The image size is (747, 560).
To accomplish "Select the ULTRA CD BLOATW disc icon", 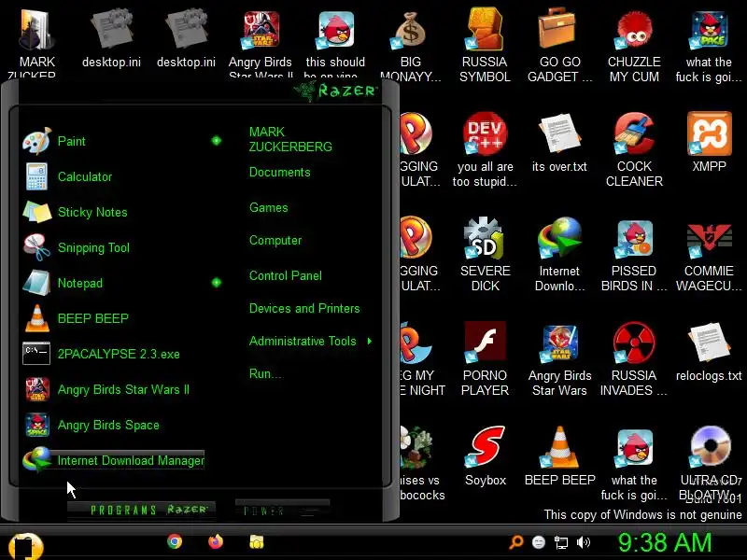I will coord(710,464).
